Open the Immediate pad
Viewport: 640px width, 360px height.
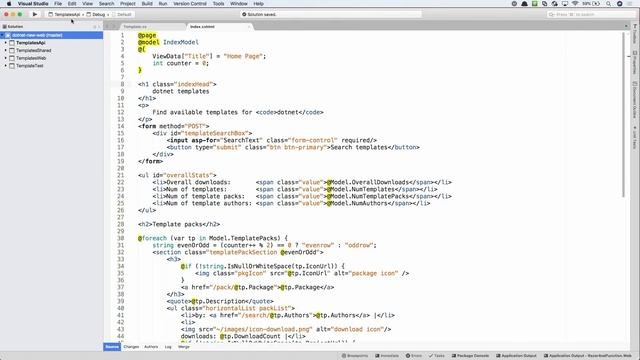(x=387, y=356)
